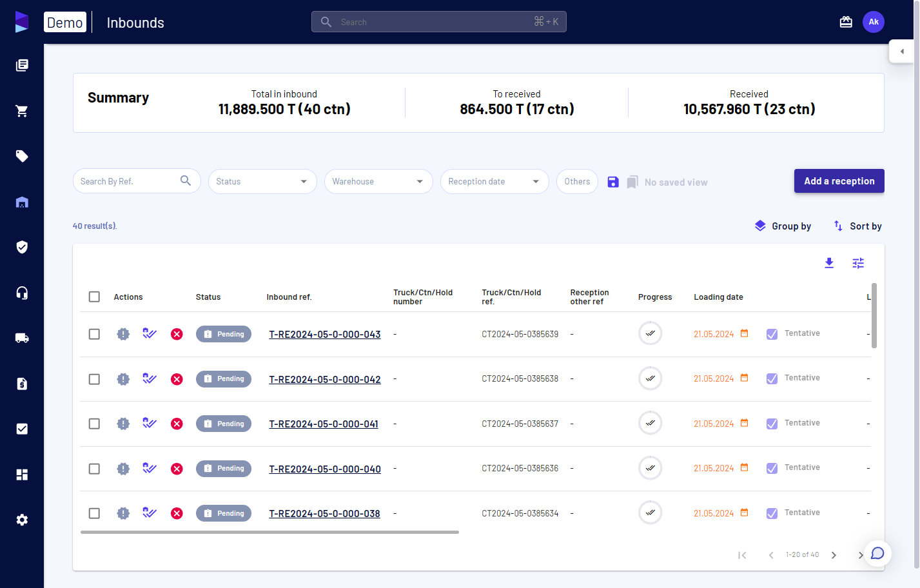Pick loading date calendar for T-RE2024-05-0-000-042

click(744, 378)
